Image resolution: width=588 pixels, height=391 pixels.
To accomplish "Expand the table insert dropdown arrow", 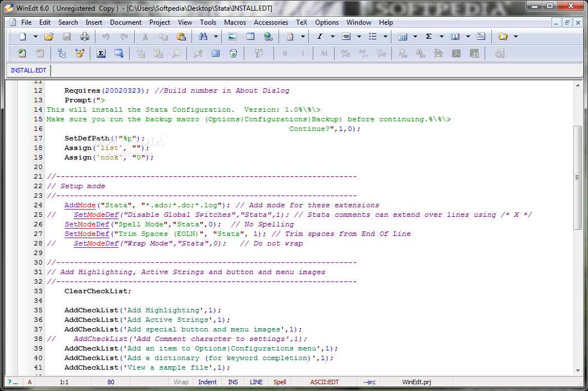I will click(415, 37).
